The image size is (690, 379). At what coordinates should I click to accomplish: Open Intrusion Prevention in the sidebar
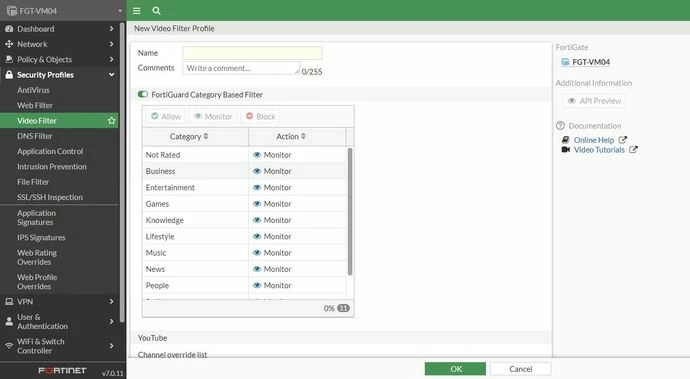pos(51,166)
